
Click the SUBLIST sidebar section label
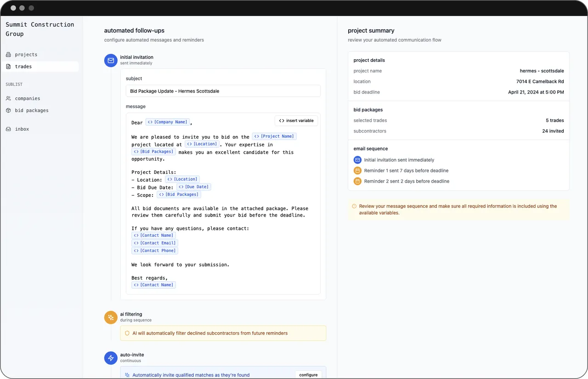(14, 84)
